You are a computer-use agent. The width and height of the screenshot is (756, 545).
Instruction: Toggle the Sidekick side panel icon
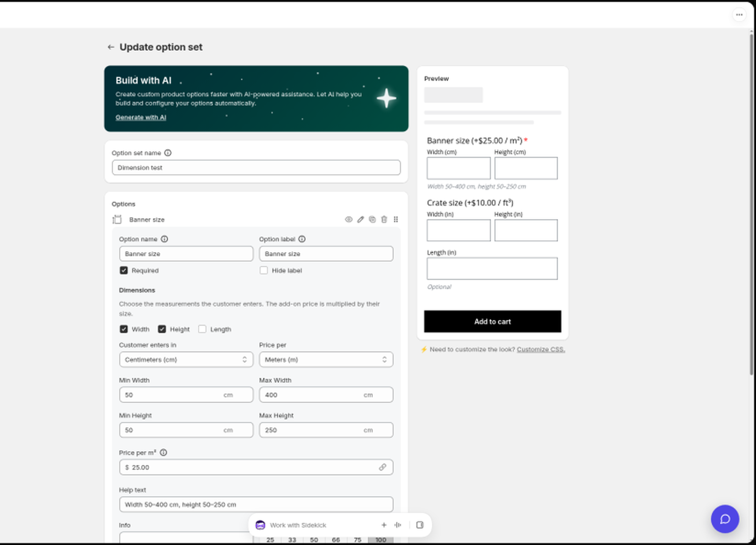[x=420, y=525]
